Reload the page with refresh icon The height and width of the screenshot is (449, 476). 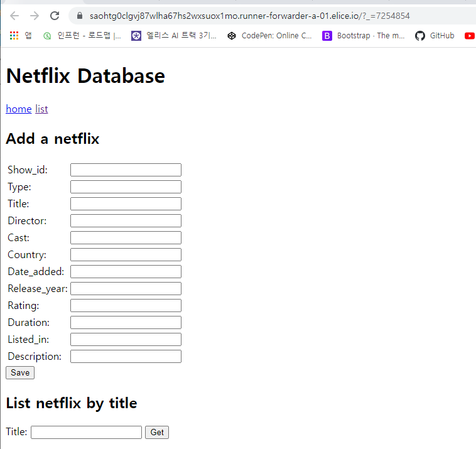coord(55,16)
